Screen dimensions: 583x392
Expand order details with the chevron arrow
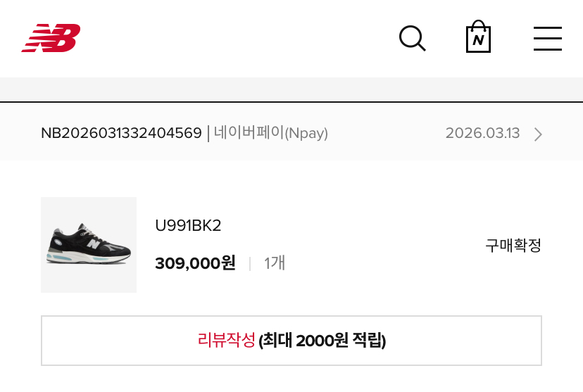(x=538, y=134)
